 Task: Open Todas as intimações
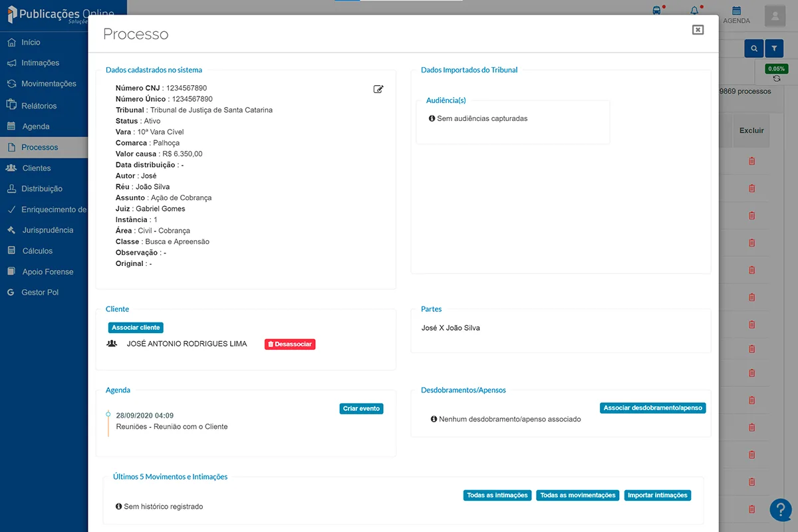[497, 495]
